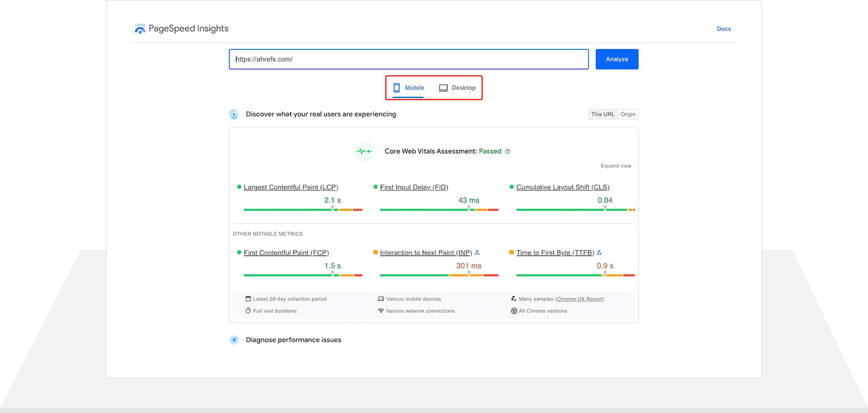Click the Diagnose performance issues icon
Screen dimensions: 868x413
234,340
